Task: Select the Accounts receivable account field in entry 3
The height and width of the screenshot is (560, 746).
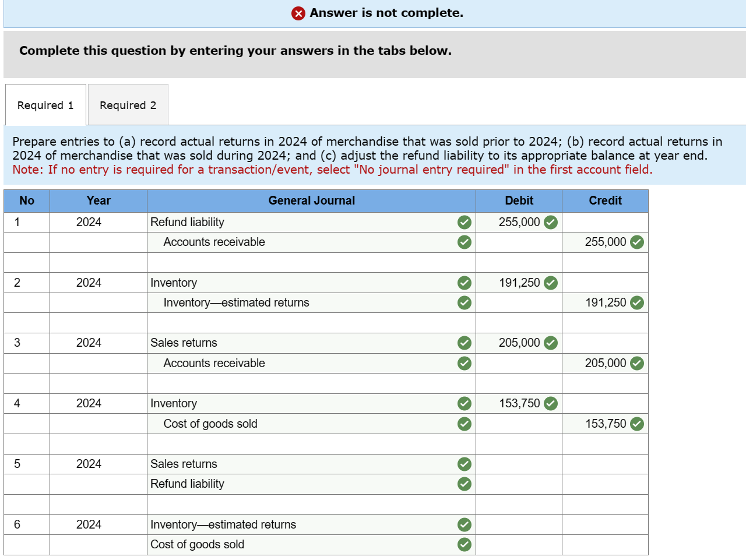Action: (311, 363)
